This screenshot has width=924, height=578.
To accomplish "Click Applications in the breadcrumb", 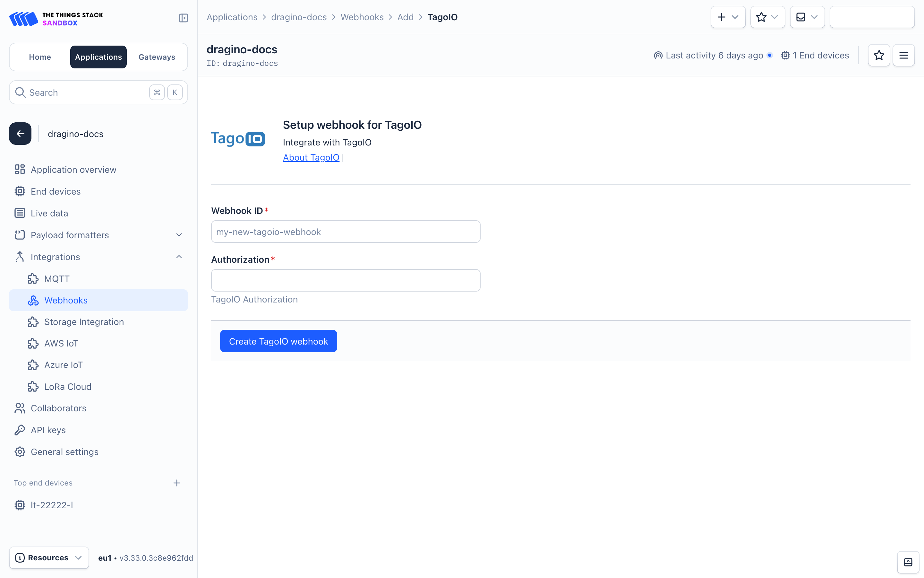I will (x=232, y=17).
